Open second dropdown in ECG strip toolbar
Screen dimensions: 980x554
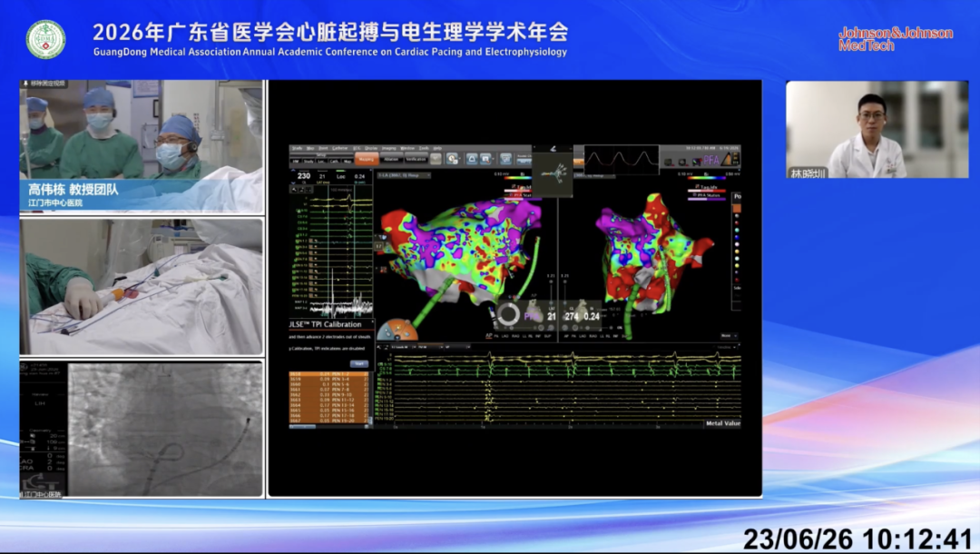tap(431, 347)
